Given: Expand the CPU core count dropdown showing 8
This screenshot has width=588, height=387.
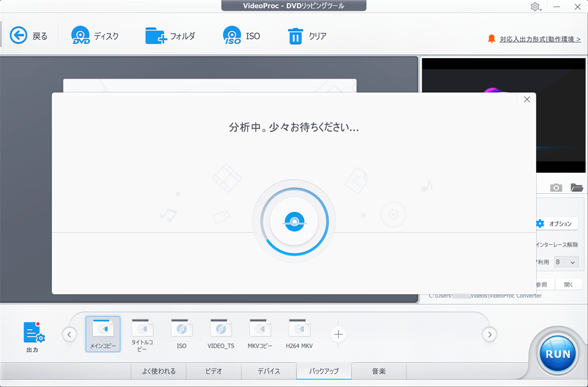Looking at the screenshot, I should [x=566, y=262].
